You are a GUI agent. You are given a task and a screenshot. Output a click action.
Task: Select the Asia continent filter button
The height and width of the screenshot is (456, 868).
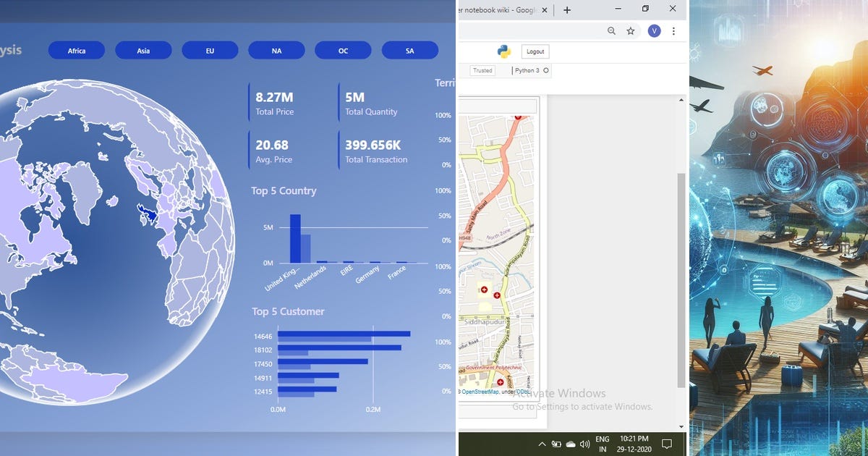coord(143,51)
